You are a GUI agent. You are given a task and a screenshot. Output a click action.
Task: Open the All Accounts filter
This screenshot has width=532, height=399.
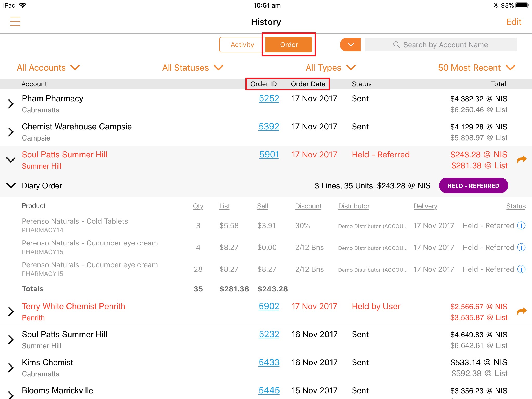48,68
